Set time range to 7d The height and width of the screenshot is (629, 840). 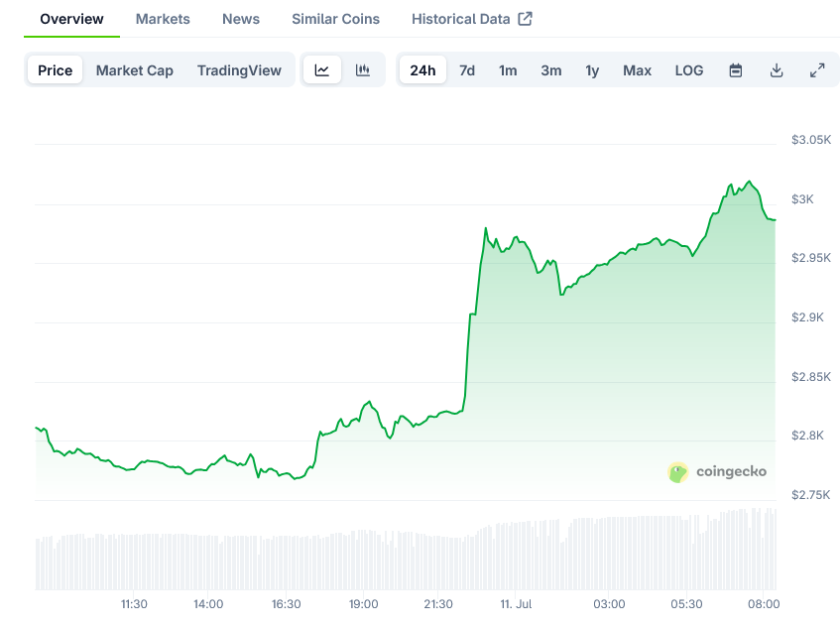pyautogui.click(x=467, y=70)
